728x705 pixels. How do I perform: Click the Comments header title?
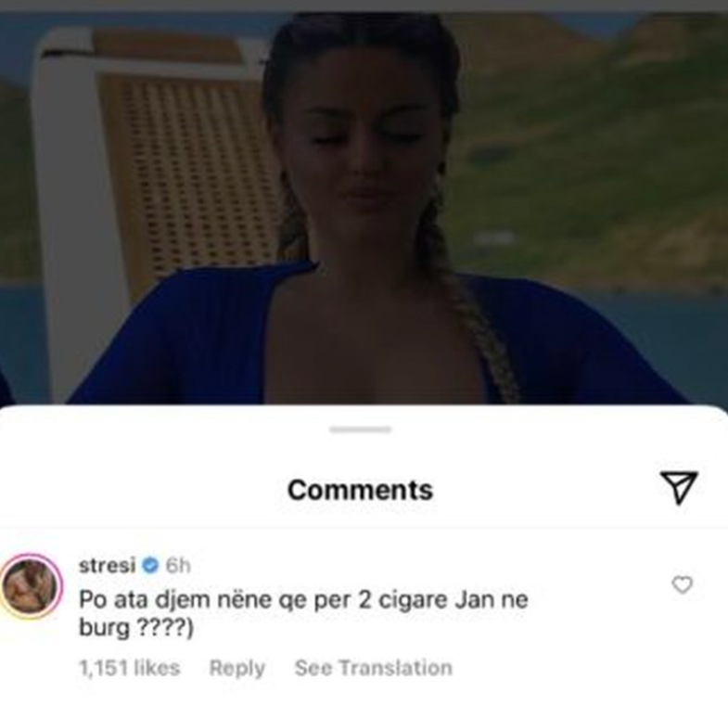tap(360, 490)
